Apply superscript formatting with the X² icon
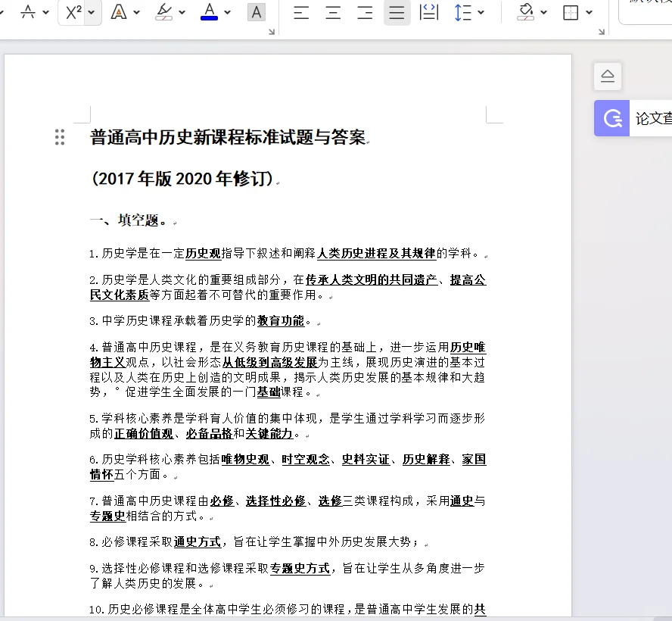 click(x=73, y=12)
